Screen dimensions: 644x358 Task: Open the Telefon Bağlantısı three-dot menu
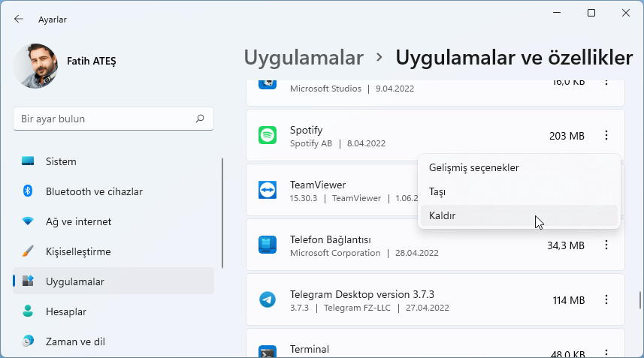pos(606,245)
